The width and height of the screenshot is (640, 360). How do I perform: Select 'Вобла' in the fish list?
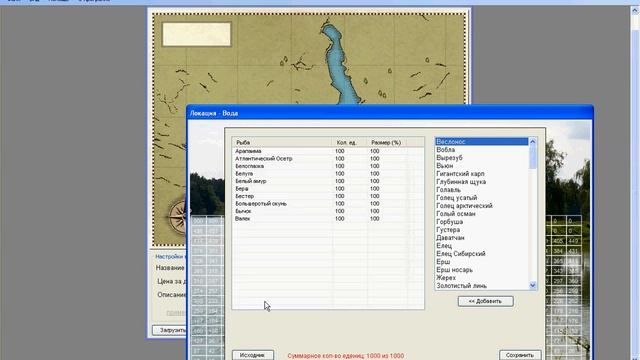482,150
